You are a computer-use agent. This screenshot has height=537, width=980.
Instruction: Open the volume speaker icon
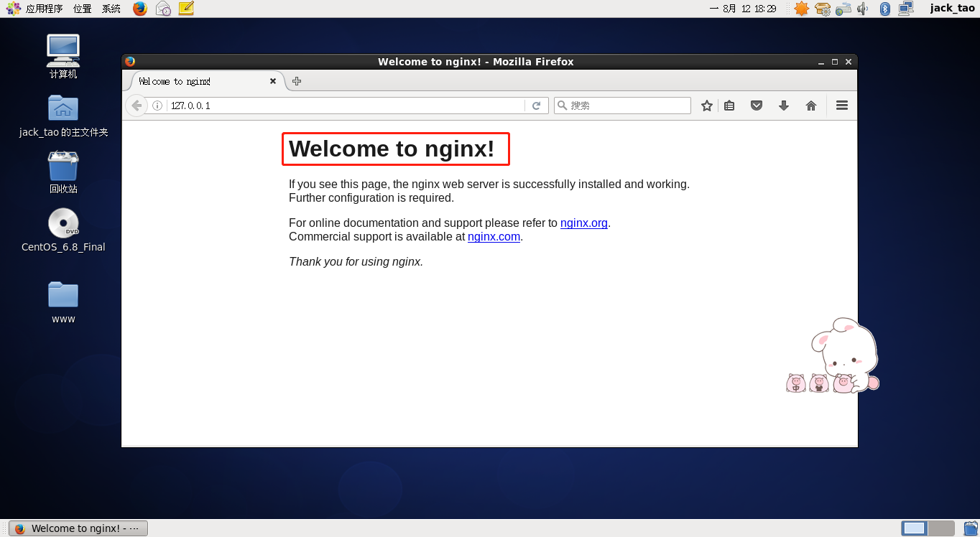[x=863, y=9]
